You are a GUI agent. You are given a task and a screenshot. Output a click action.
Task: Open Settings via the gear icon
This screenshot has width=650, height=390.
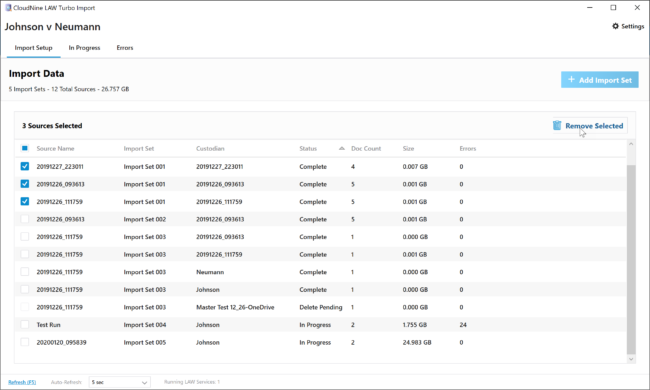615,26
